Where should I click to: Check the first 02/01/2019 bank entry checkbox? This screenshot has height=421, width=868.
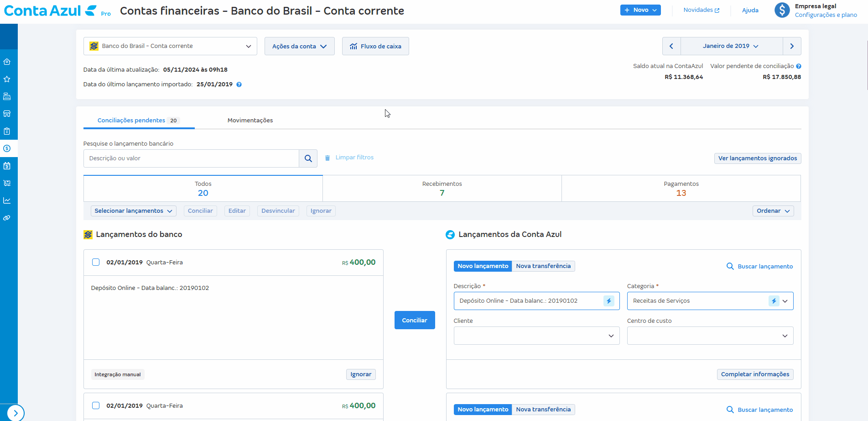click(96, 262)
